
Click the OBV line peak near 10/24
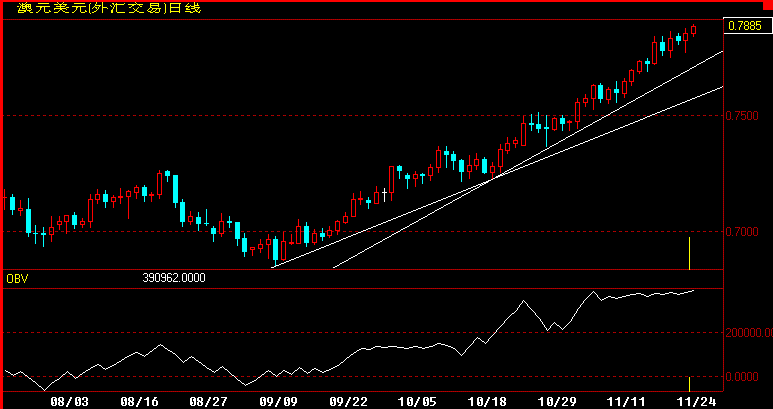tap(523, 301)
